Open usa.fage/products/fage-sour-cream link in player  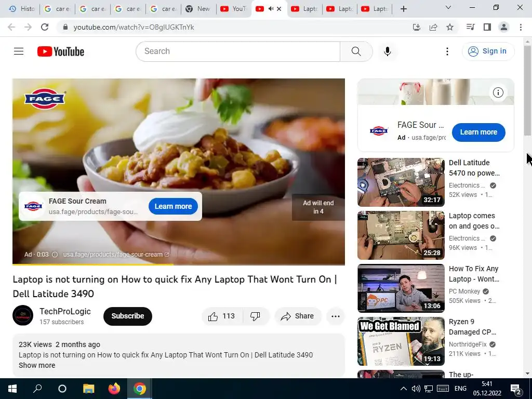point(116,255)
